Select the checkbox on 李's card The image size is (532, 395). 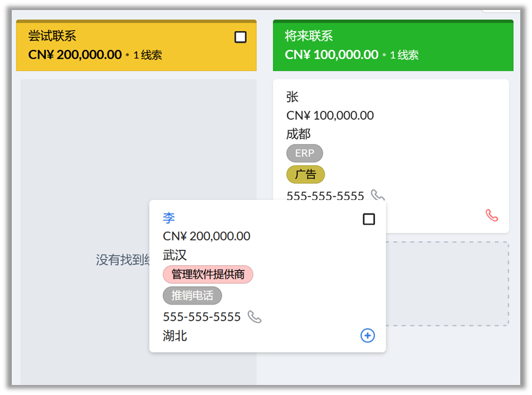coord(369,219)
